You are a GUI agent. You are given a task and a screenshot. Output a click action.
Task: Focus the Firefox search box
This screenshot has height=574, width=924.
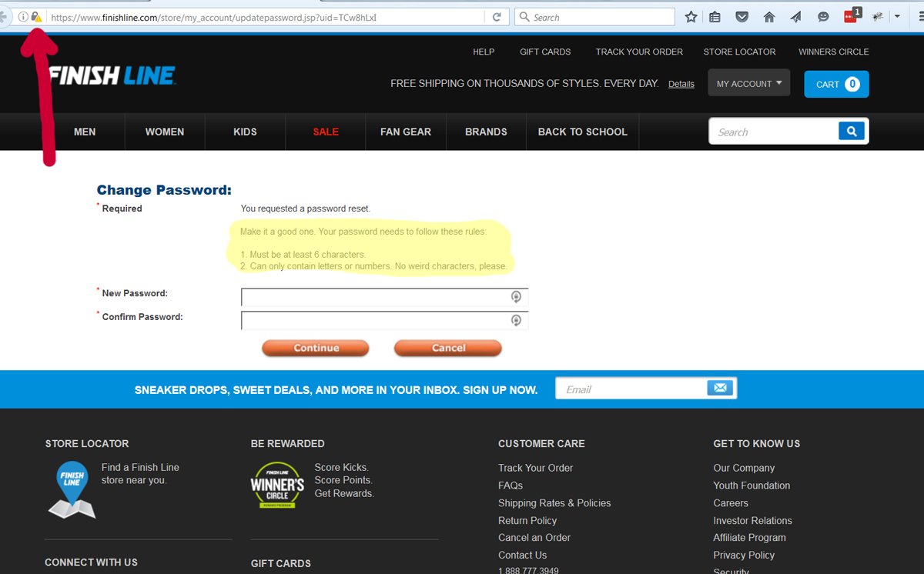pos(594,17)
